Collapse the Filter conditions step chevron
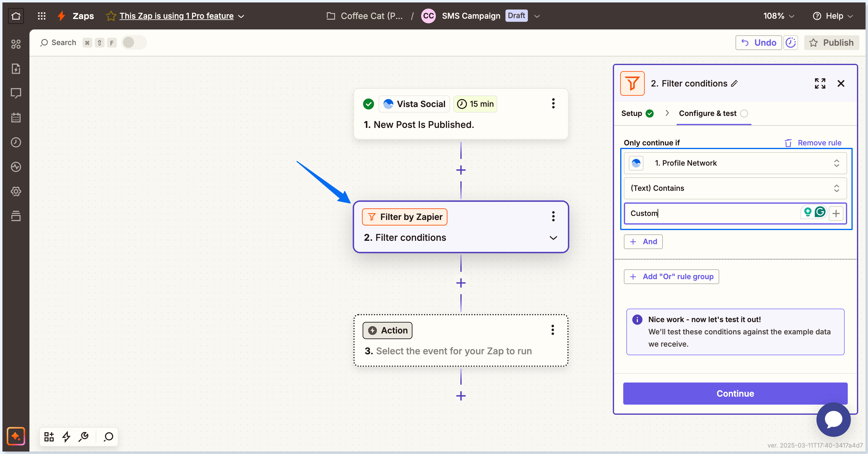The height and width of the screenshot is (454, 868). (553, 238)
